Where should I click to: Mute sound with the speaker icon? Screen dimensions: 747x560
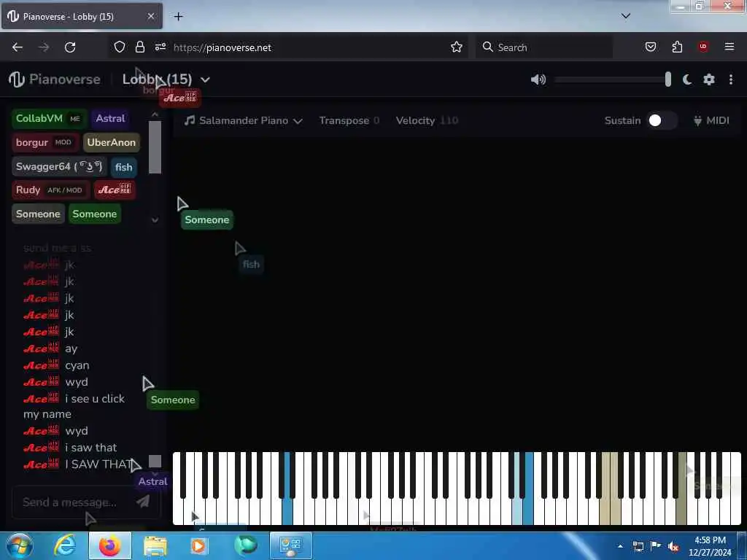point(538,79)
